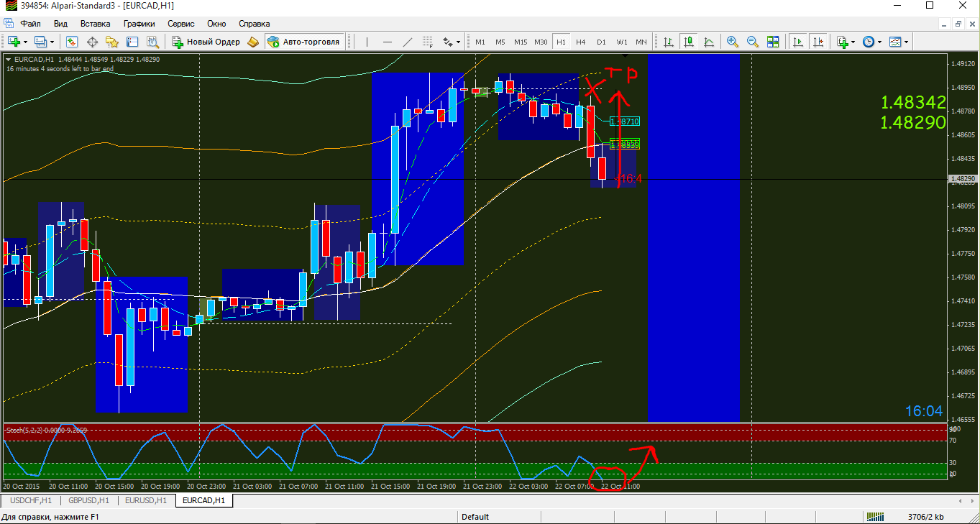This screenshot has height=524, width=980.
Task: Create a new chart with the toolbar icon
Action: [x=14, y=42]
